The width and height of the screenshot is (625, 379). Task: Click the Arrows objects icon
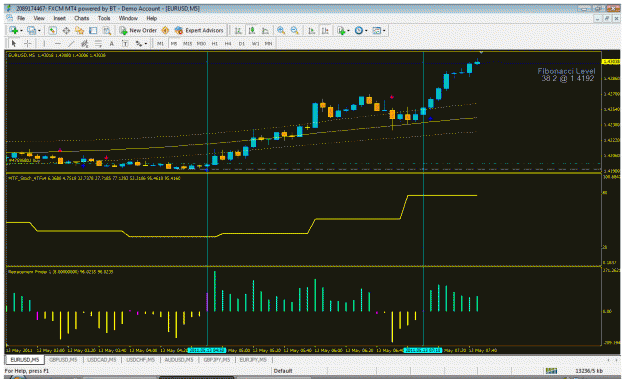point(138,43)
